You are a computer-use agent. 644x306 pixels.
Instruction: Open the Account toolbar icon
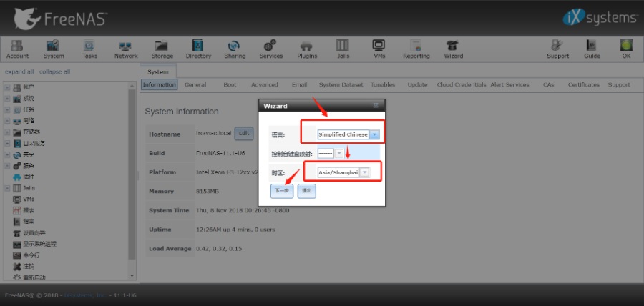17,49
